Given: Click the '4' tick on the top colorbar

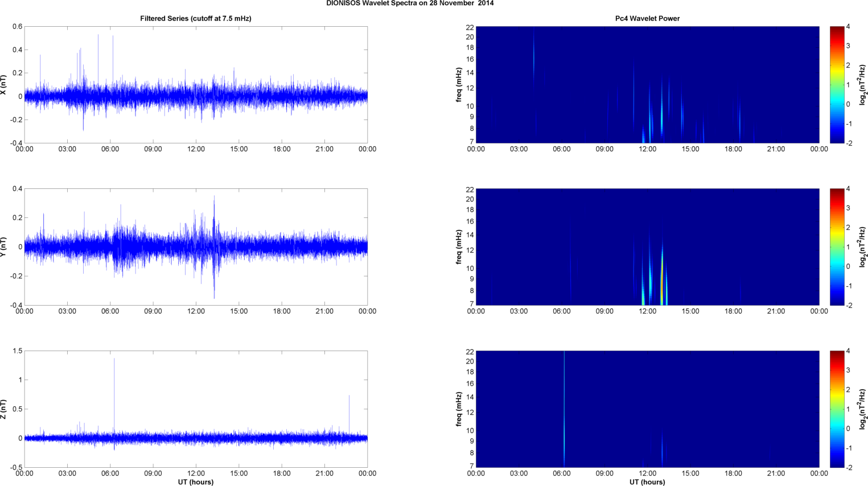Looking at the screenshot, I should pyautogui.click(x=848, y=27).
